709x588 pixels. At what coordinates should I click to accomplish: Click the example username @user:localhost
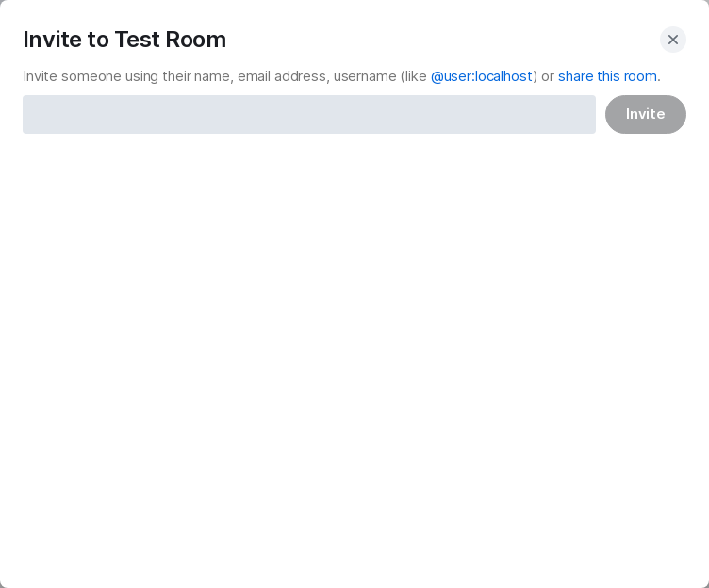[x=481, y=76]
